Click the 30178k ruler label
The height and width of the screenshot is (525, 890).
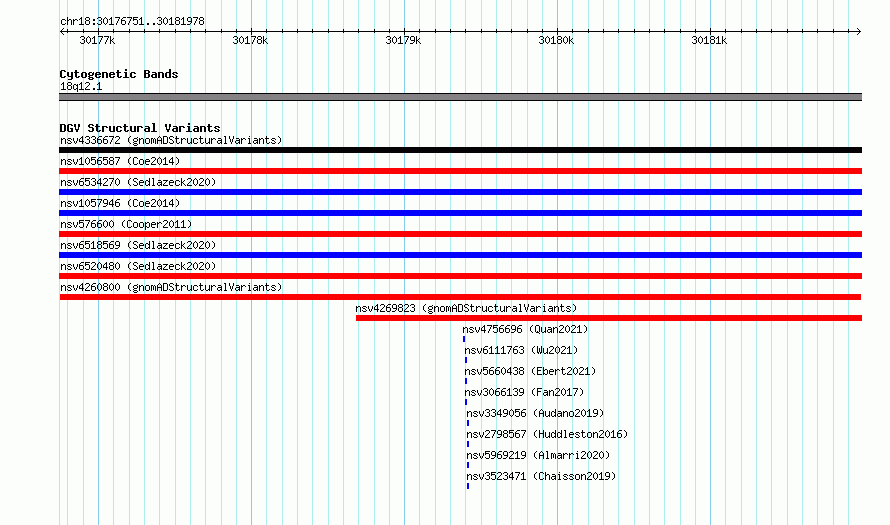click(x=250, y=40)
